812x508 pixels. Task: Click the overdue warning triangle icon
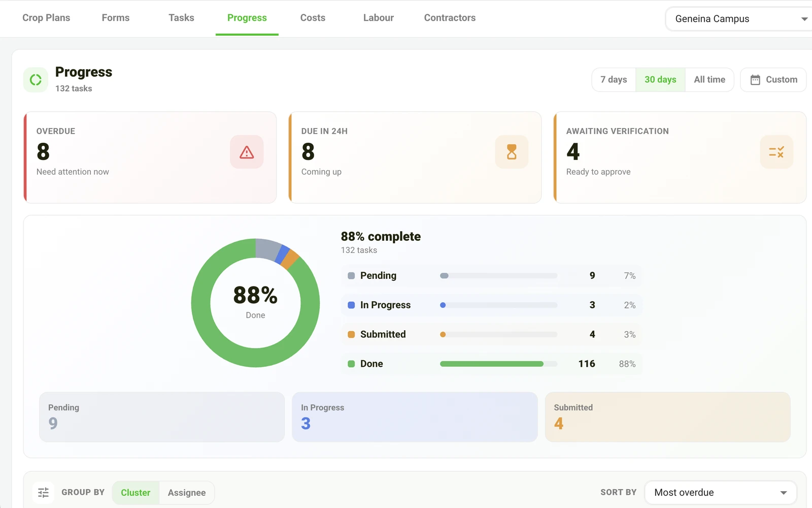[247, 152]
